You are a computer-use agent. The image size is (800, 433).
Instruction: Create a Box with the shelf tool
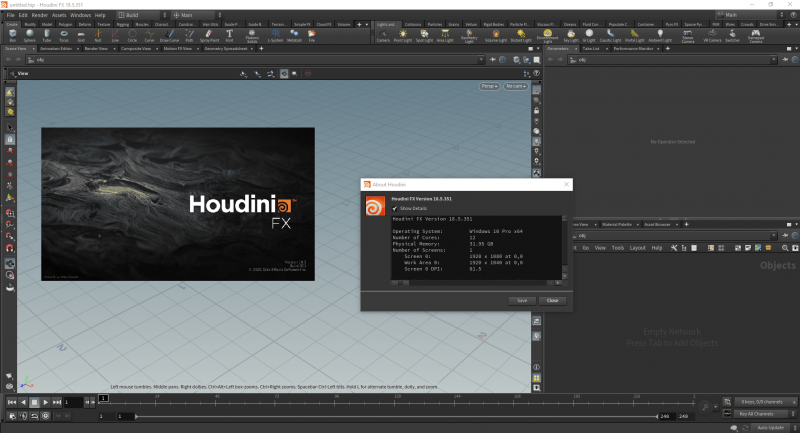[x=13, y=35]
